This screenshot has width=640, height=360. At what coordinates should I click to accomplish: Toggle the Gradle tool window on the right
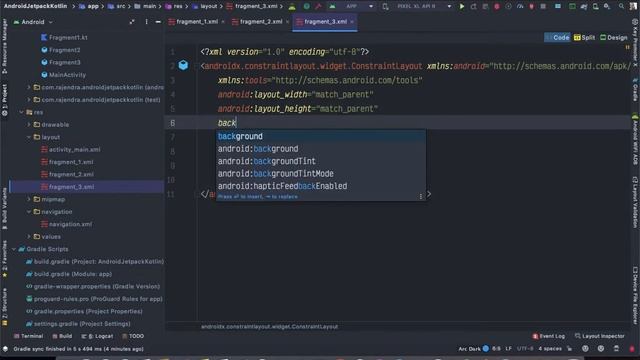[x=635, y=90]
